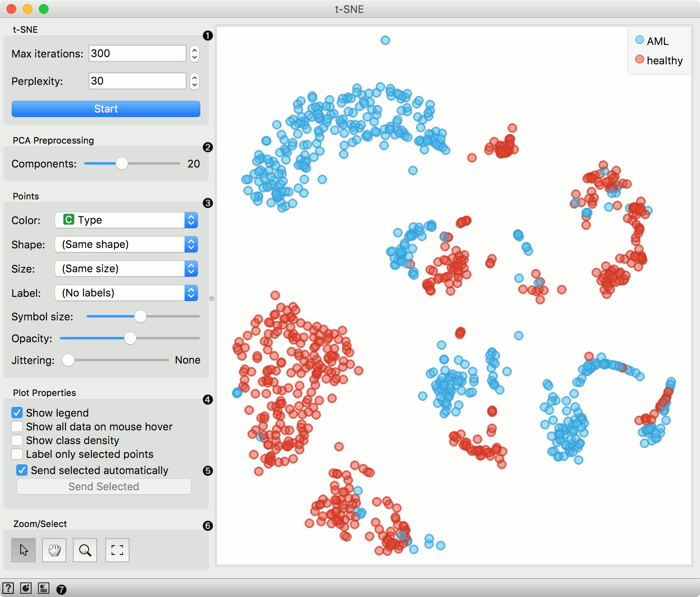Open the Color dropdown showing Type
The height and width of the screenshot is (597, 700).
(x=126, y=220)
